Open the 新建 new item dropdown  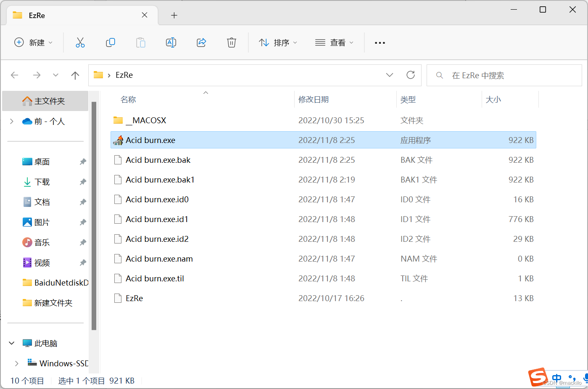point(33,42)
